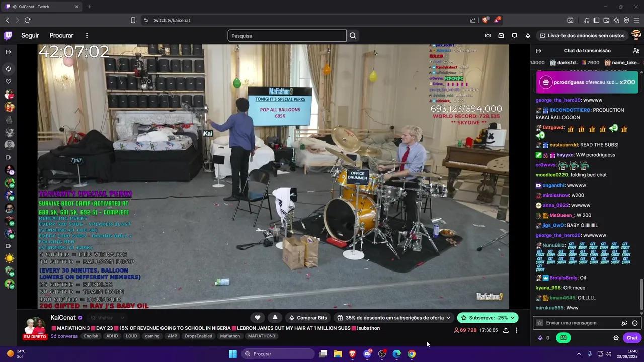Open Brave Leo AI sparkle icon
This screenshot has height=362, width=644.
point(616,20)
